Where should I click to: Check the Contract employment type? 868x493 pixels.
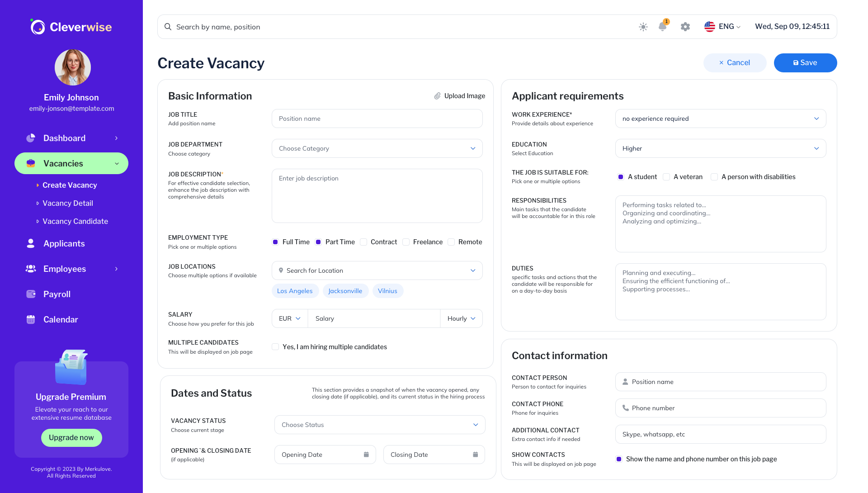(363, 242)
